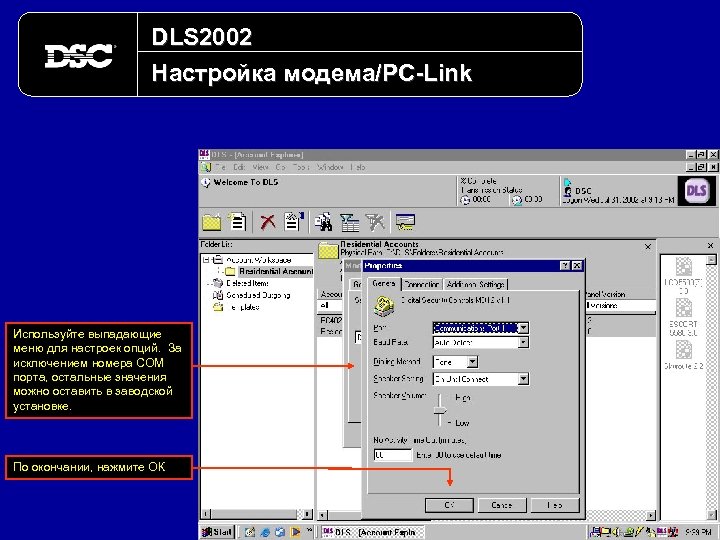Screen dimensions: 720x540
Task: Click the Outlook Express quick launch icon
Action: (280, 532)
